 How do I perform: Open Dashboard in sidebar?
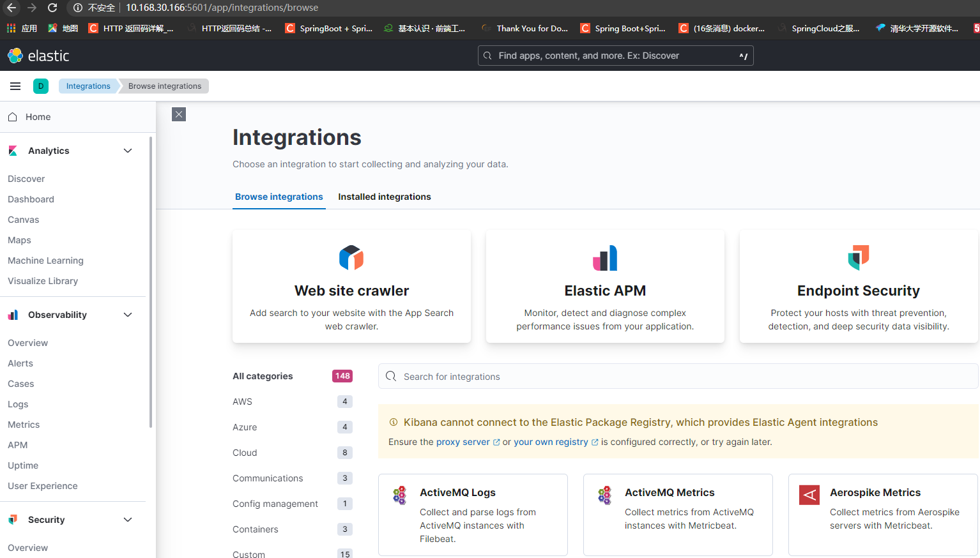pos(31,199)
